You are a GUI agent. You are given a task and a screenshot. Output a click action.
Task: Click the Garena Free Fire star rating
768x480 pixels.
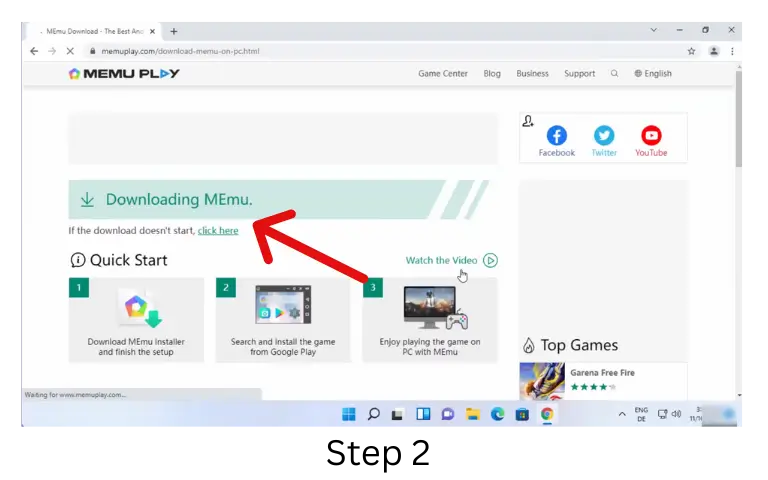(x=593, y=387)
